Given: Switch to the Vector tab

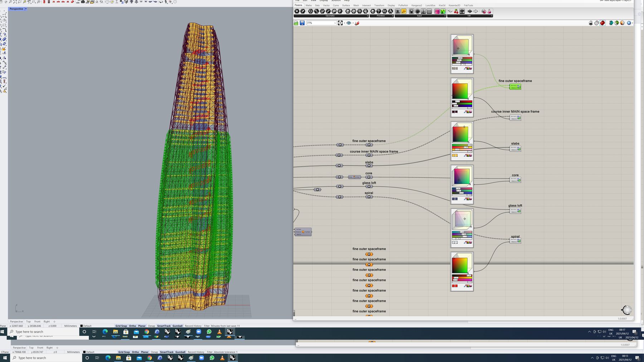Looking at the screenshot, I should tap(326, 5).
